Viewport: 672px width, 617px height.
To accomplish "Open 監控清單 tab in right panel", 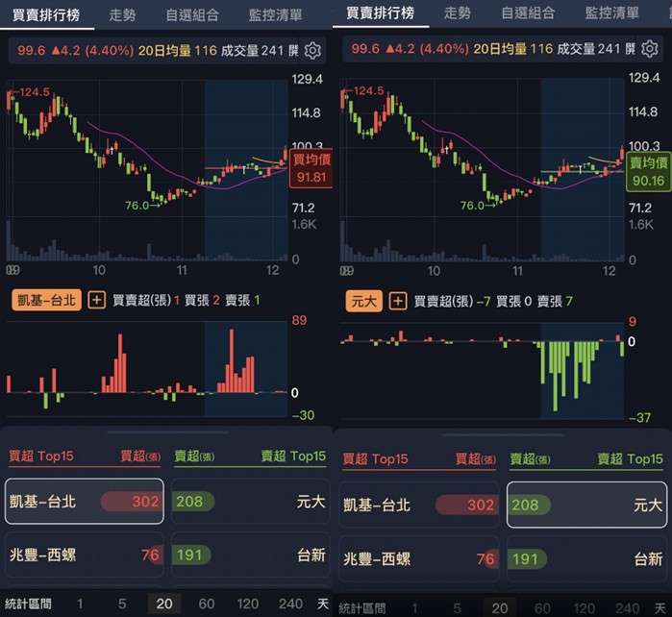I will (612, 13).
